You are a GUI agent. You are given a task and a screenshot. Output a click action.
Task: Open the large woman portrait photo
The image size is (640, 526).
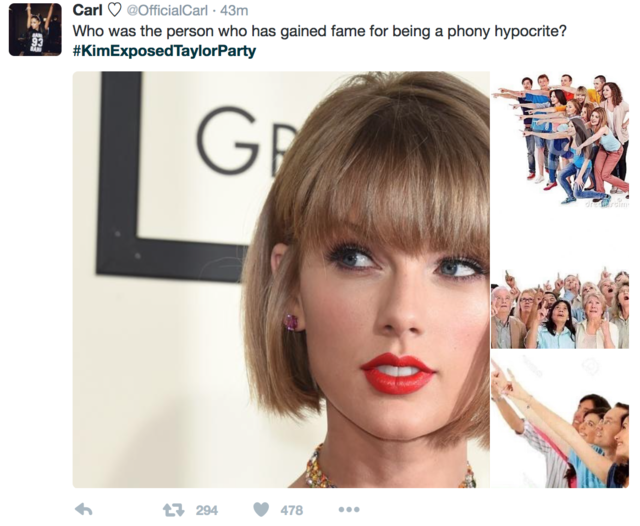pyautogui.click(x=281, y=280)
